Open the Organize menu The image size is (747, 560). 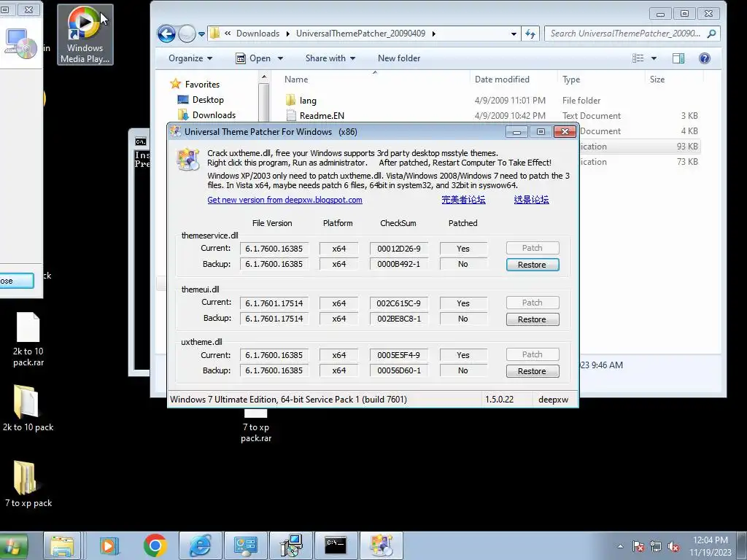coord(190,58)
